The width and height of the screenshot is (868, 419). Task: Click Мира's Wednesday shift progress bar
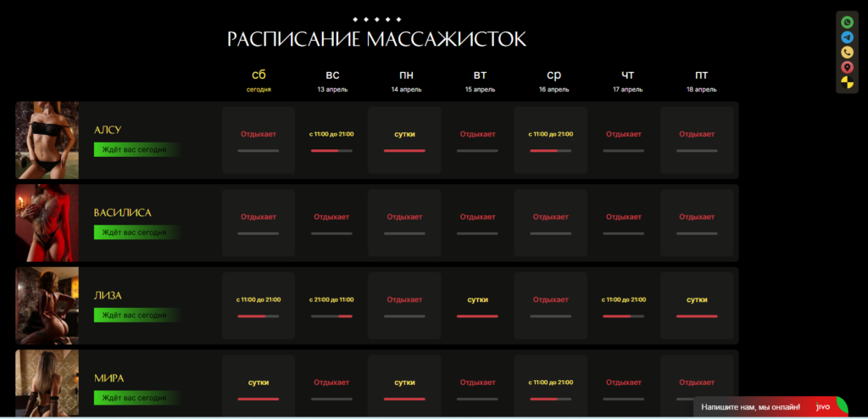tap(551, 399)
